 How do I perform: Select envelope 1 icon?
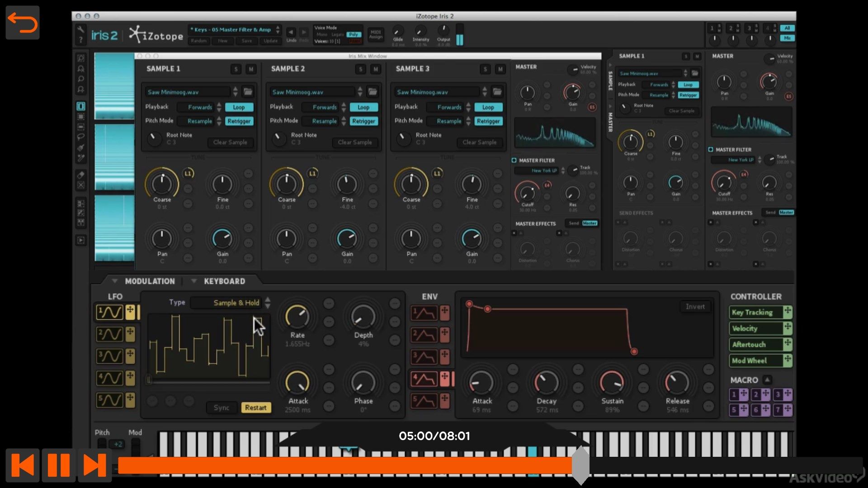click(x=424, y=313)
